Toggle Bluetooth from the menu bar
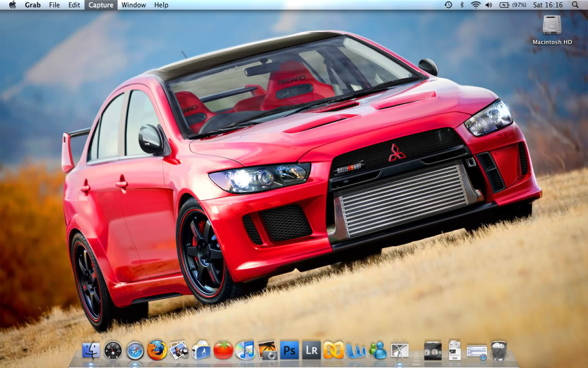 [462, 5]
